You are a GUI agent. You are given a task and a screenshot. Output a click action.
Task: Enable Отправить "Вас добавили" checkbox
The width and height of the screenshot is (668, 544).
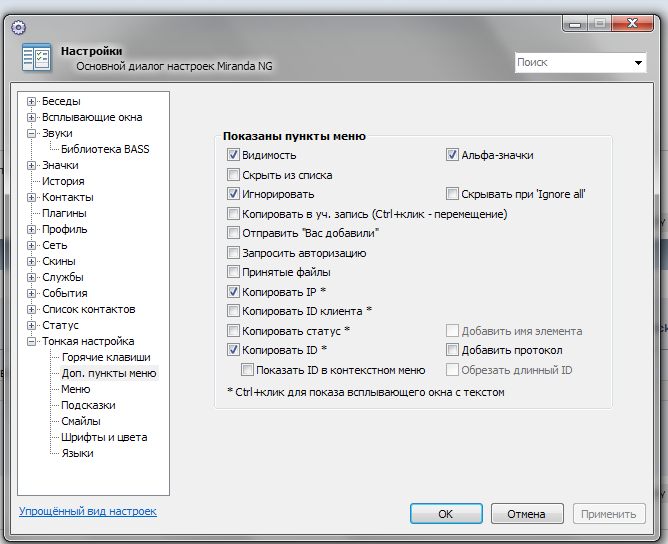(233, 233)
